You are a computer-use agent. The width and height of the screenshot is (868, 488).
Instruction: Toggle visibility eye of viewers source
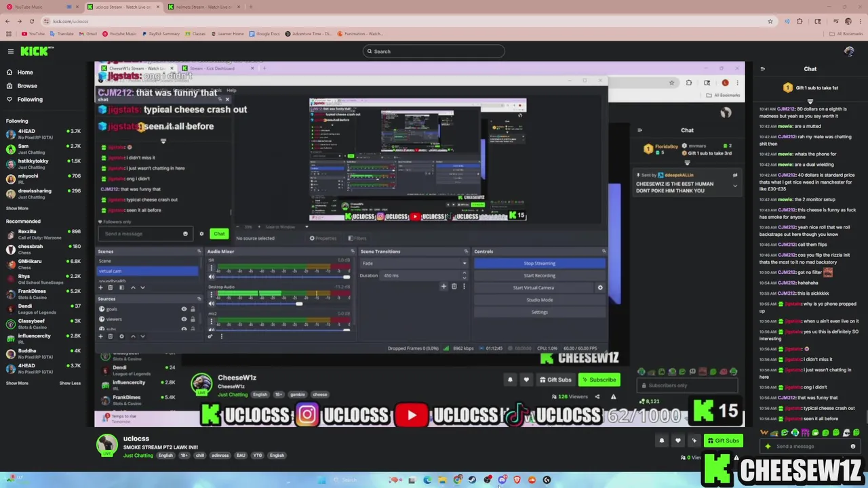point(184,319)
